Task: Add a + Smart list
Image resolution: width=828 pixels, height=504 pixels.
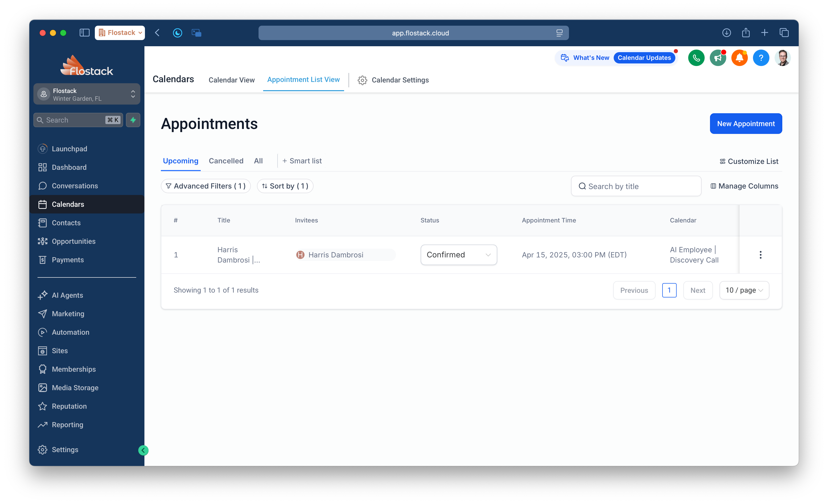Action: coord(302,161)
